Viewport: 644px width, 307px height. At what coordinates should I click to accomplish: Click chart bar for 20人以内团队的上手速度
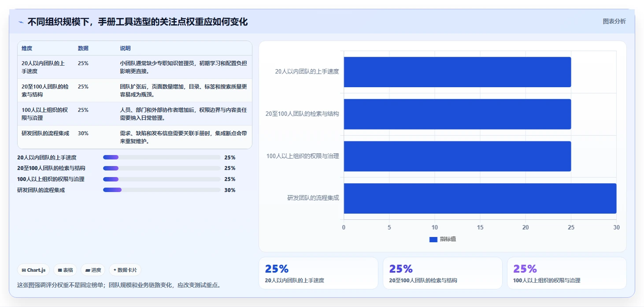pos(457,72)
